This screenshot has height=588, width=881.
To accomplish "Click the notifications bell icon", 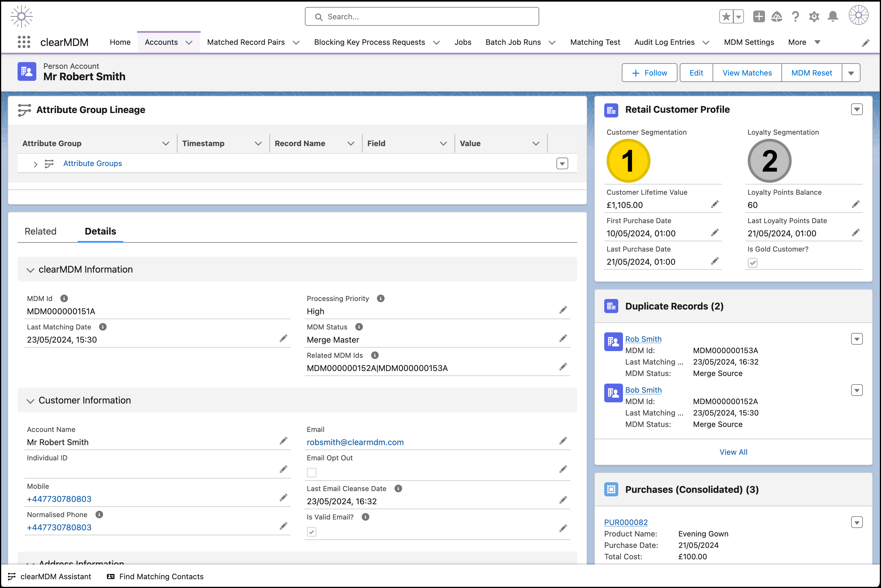I will point(833,16).
